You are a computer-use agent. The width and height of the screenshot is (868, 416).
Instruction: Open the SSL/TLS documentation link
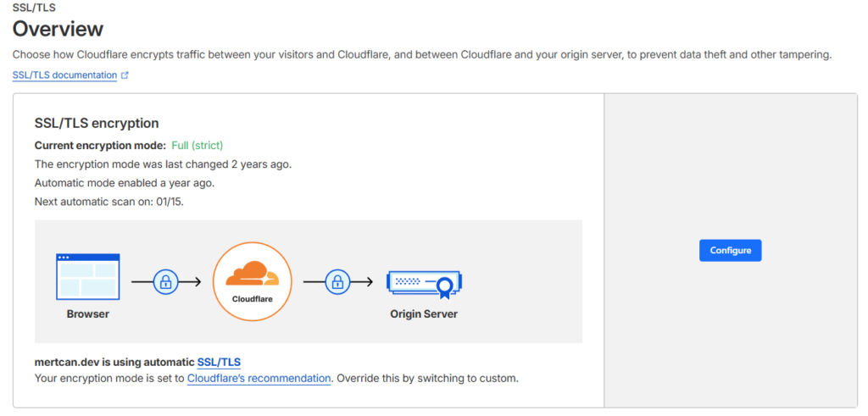click(x=64, y=75)
